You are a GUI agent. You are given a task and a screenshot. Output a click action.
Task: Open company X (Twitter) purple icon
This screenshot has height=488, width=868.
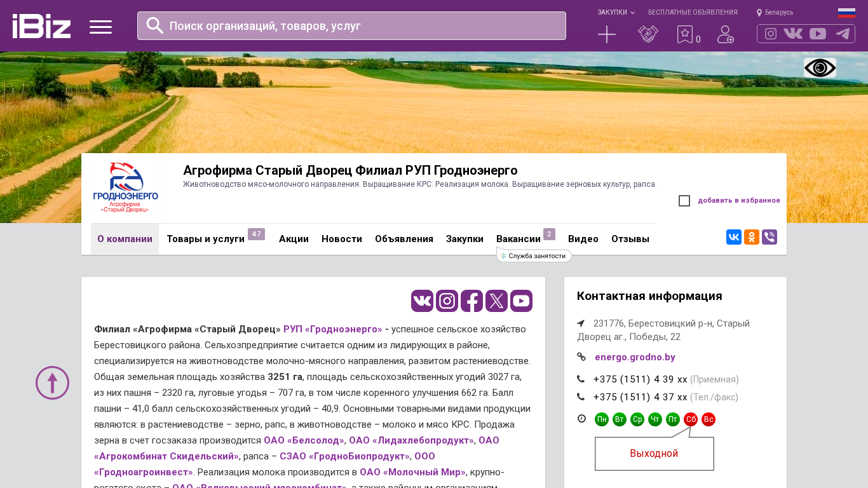pos(496,301)
